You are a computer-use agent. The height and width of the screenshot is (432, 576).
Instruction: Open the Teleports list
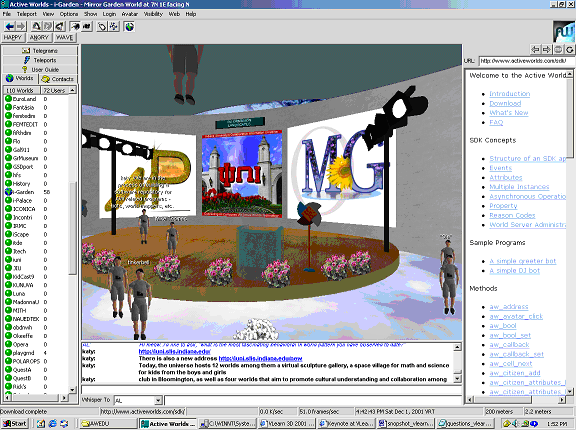40,60
